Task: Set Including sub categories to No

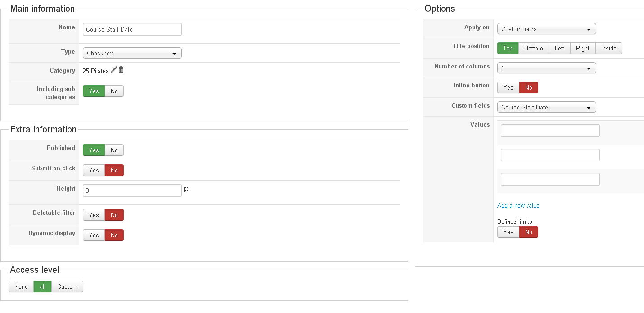Action: pos(114,91)
